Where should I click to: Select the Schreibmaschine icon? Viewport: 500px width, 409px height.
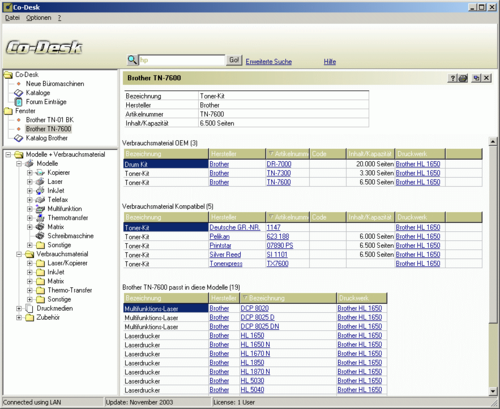[x=40, y=236]
